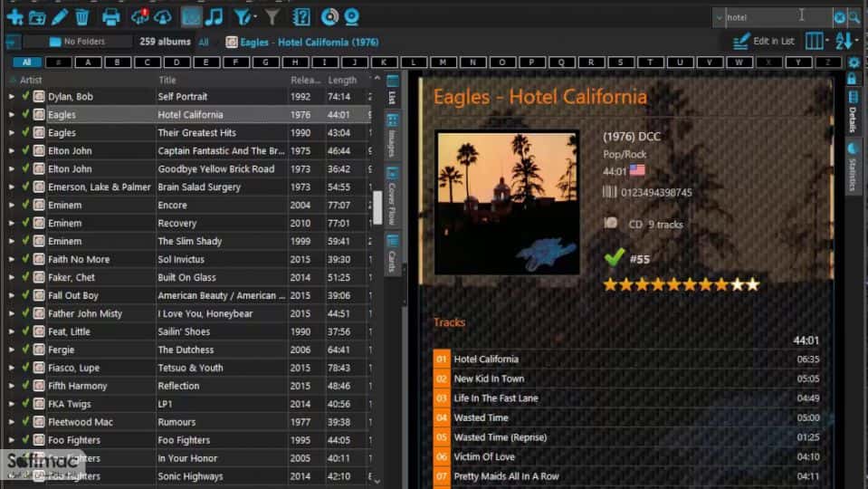Open the dropdown arrow next to columns icon

tap(827, 41)
